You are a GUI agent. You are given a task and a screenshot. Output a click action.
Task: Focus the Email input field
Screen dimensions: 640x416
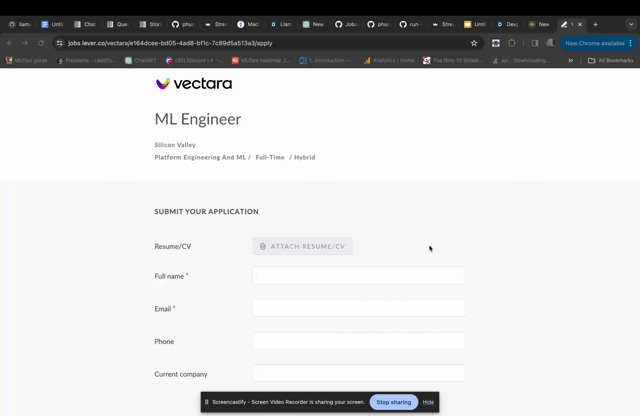358,308
